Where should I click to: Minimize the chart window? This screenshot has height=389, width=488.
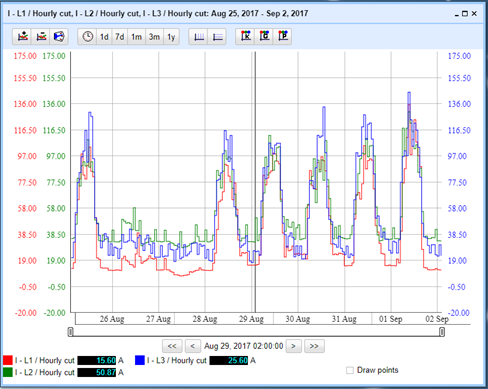(457, 14)
